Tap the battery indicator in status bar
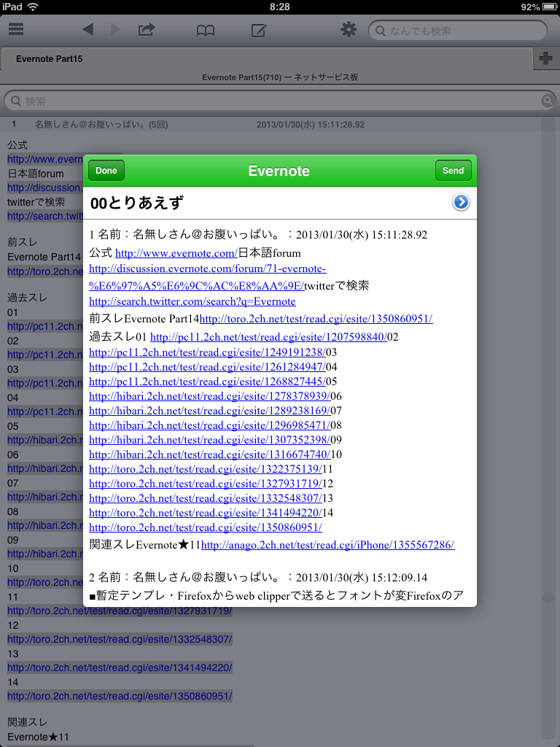560x747 pixels. pos(548,7)
